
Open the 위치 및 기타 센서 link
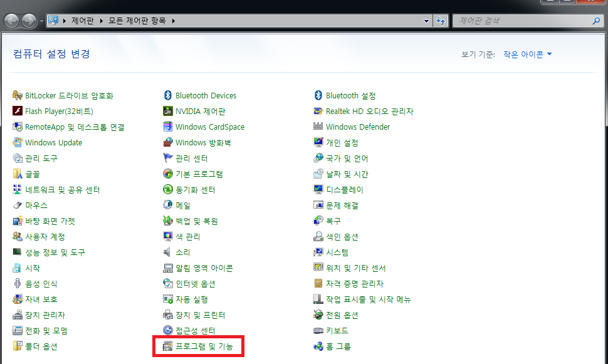(x=356, y=268)
